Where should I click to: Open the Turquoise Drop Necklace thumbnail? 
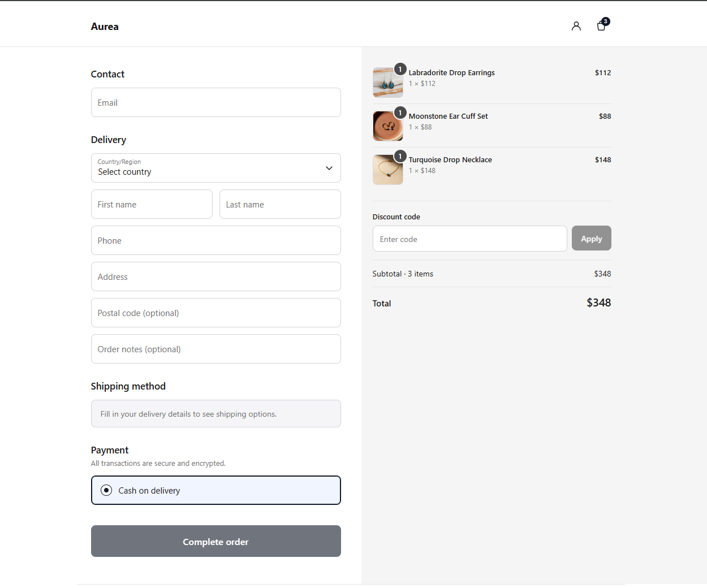tap(388, 170)
